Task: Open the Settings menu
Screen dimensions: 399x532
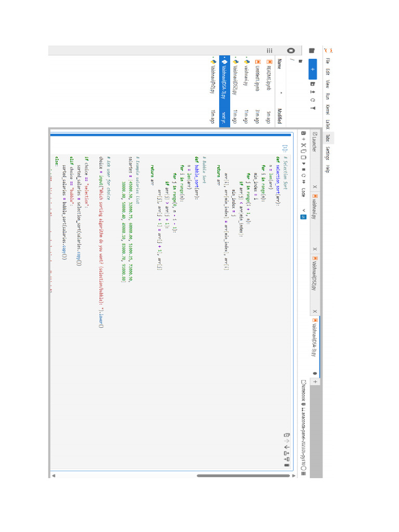Action: click(x=328, y=153)
